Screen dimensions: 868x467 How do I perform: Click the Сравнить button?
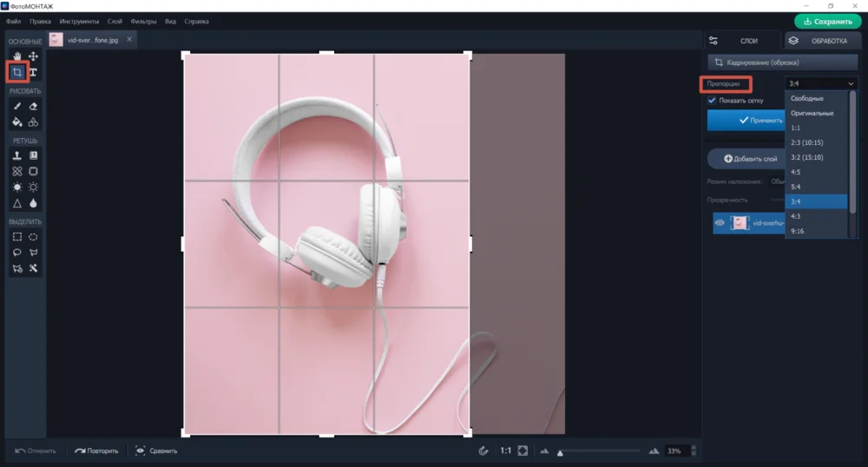pos(156,451)
